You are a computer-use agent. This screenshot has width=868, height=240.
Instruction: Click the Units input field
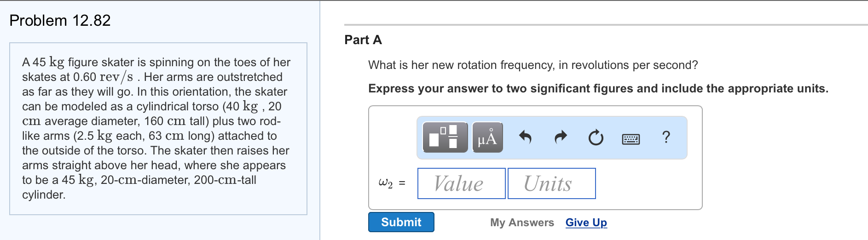pos(551,183)
